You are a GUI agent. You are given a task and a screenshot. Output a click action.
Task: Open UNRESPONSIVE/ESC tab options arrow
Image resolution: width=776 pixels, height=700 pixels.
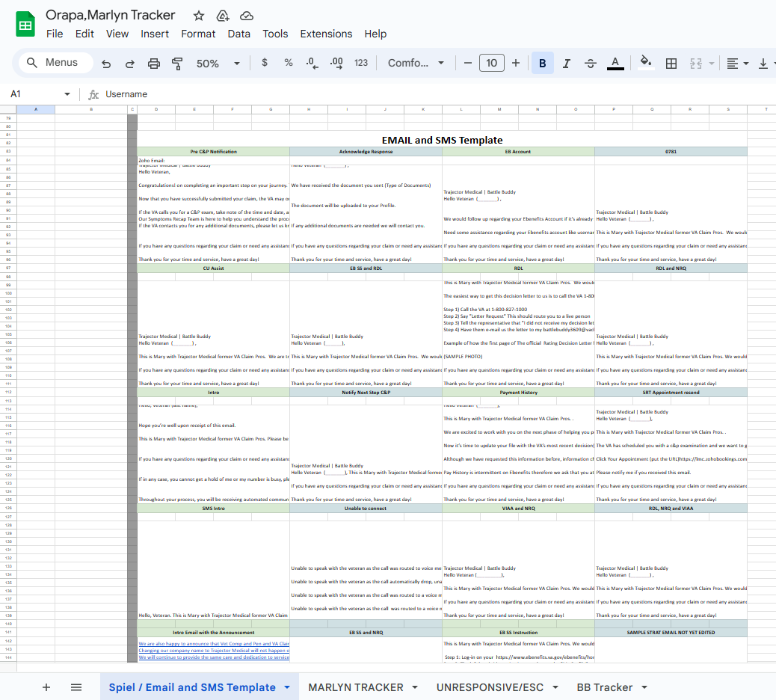pyautogui.click(x=555, y=687)
